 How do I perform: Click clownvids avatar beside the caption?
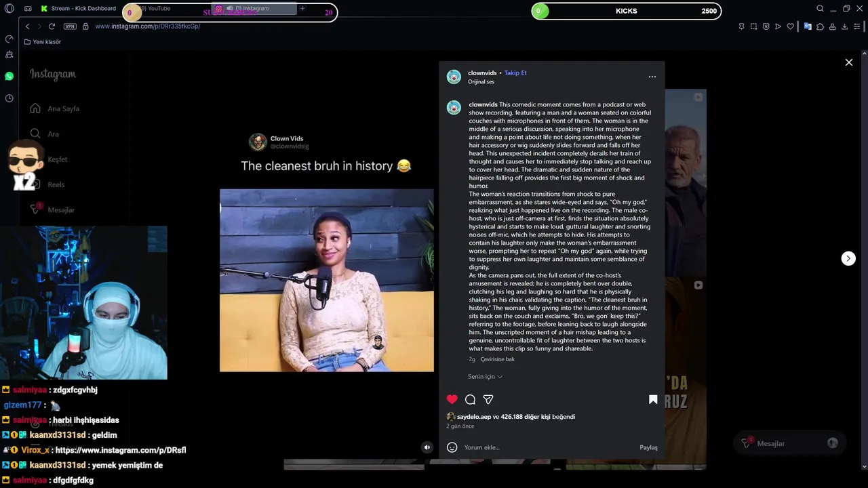[454, 107]
